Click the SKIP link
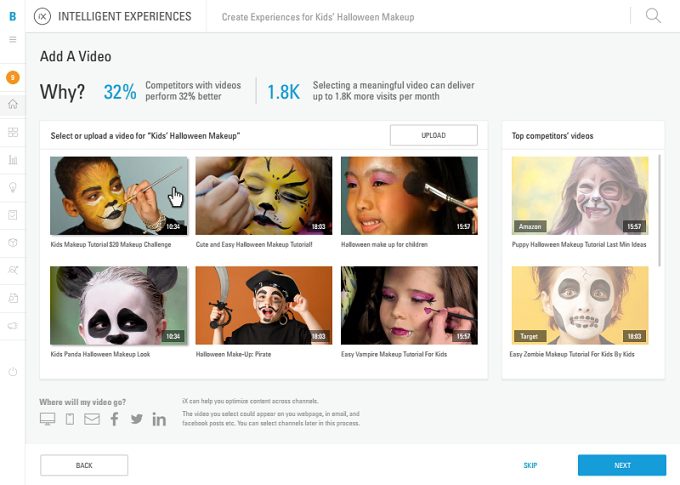The height and width of the screenshot is (485, 680). click(530, 465)
